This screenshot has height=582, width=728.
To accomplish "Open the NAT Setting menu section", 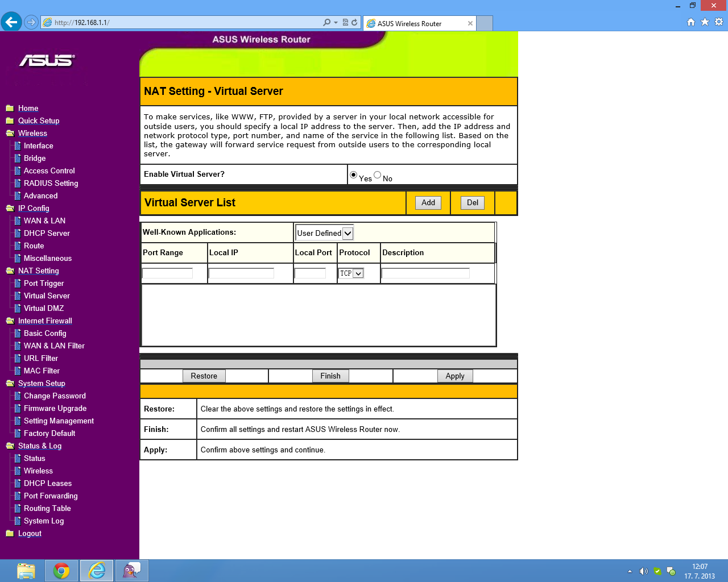I will pyautogui.click(x=39, y=271).
